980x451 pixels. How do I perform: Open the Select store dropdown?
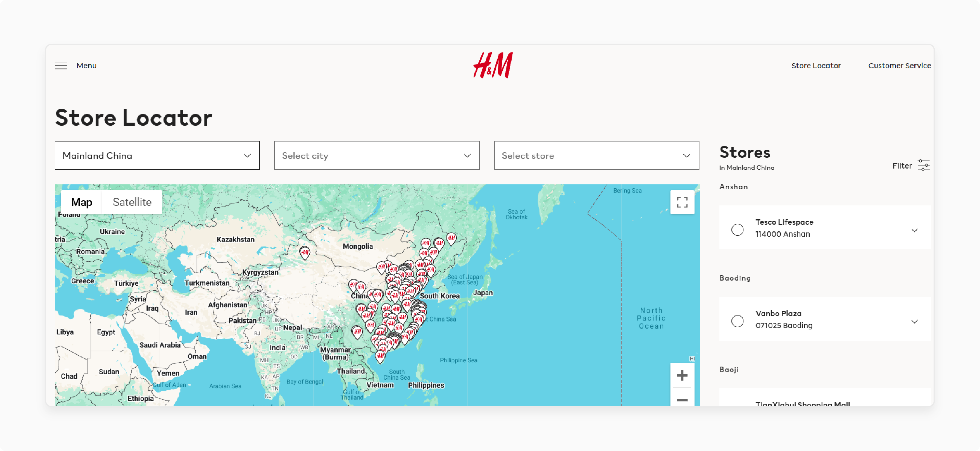597,155
